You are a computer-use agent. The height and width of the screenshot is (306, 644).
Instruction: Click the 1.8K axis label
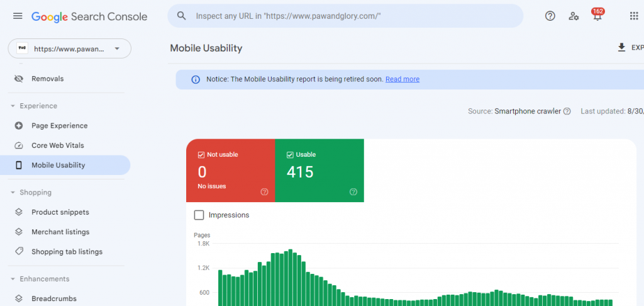click(x=204, y=244)
